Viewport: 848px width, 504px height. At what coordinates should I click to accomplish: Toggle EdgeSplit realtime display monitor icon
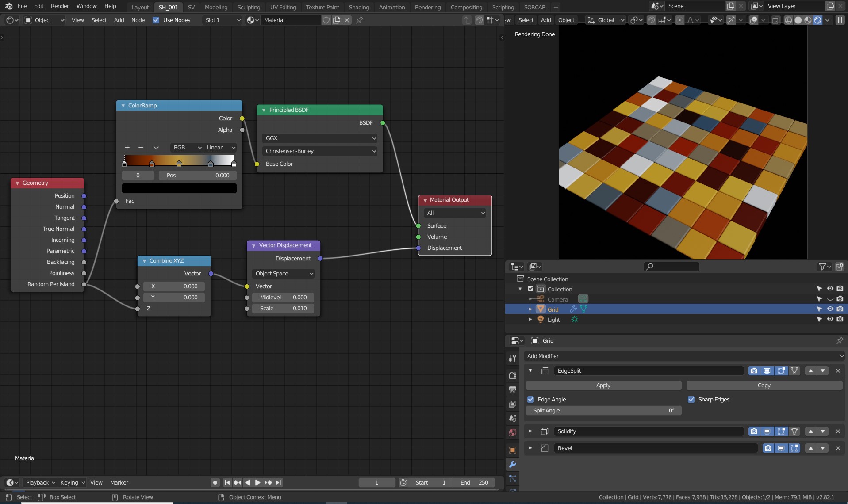tap(767, 371)
